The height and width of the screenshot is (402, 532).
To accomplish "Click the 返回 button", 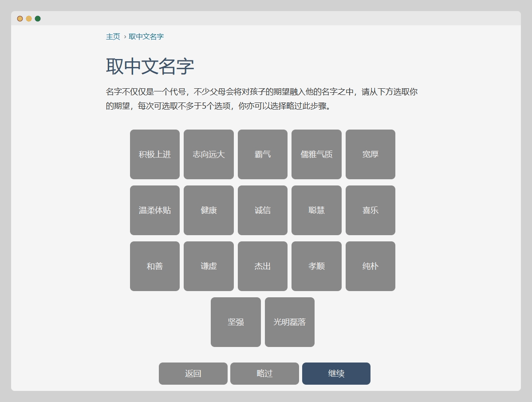I will [x=193, y=374].
